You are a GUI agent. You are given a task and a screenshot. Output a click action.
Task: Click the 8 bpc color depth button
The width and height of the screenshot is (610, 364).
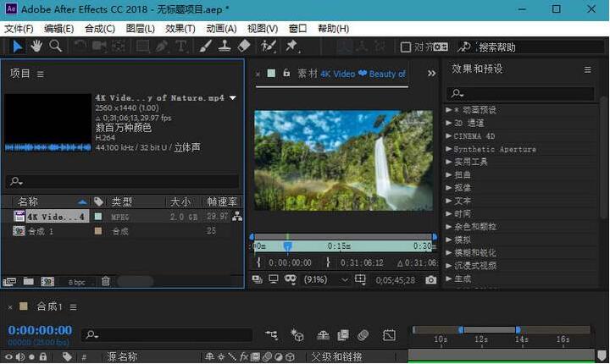(x=77, y=282)
